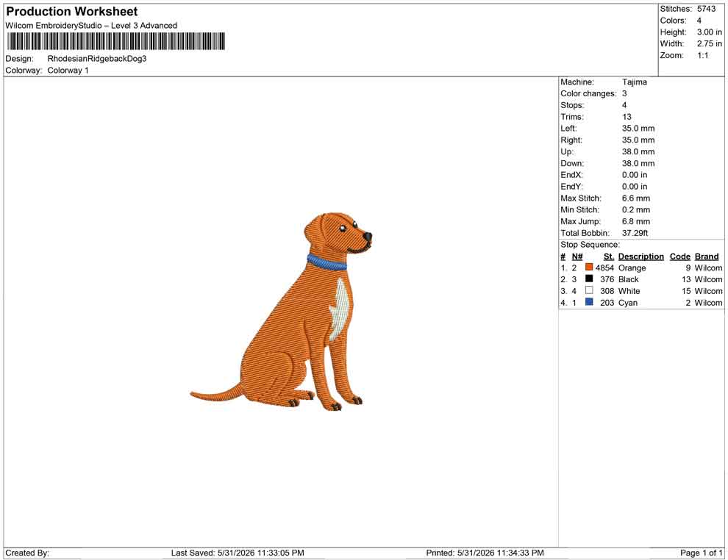Click the Created By label
Image resolution: width=728 pixels, height=560 pixels.
pyautogui.click(x=27, y=553)
